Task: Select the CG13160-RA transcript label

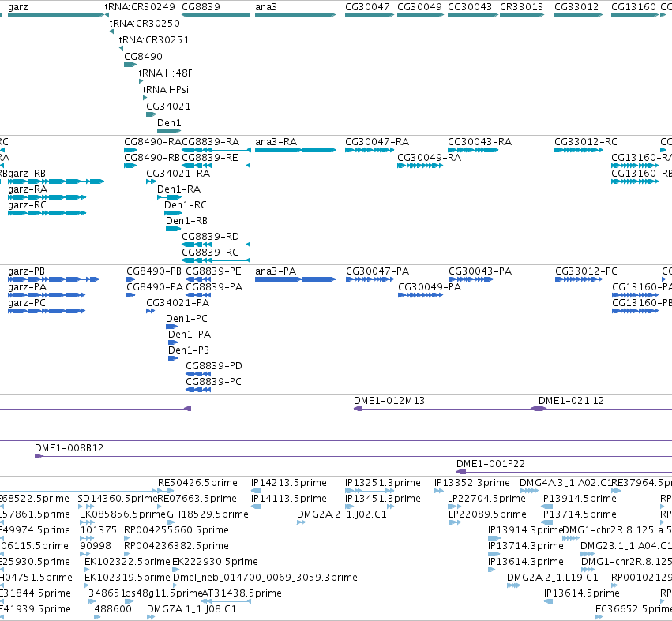Action: [x=641, y=158]
